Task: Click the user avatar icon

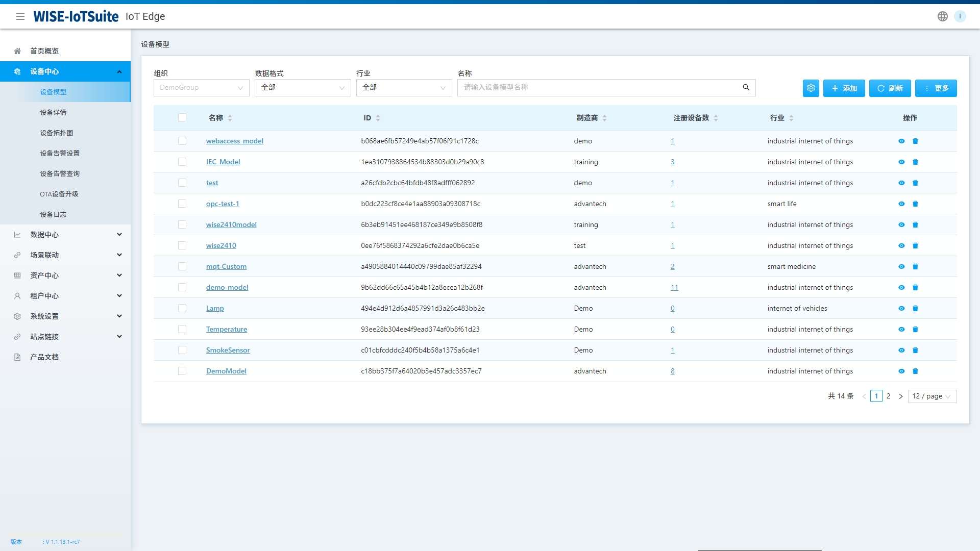Action: [960, 16]
